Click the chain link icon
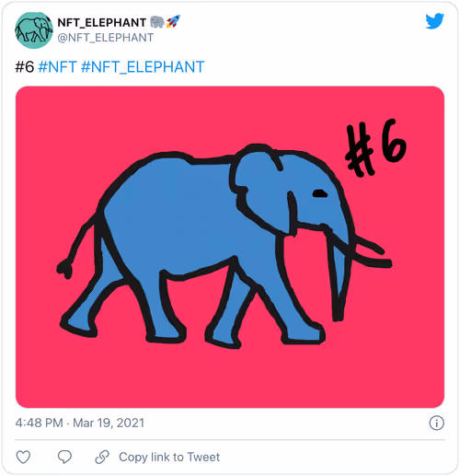The image size is (460, 476). pos(102,457)
